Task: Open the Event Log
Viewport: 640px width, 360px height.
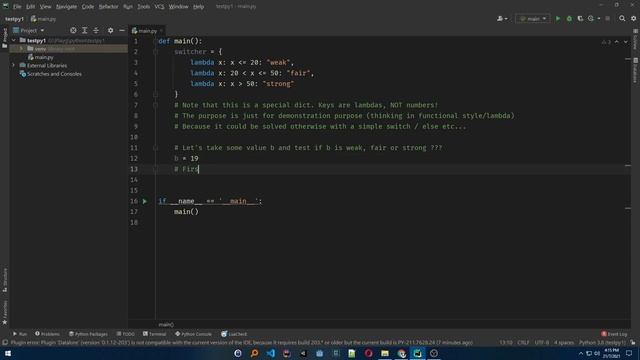Action: click(x=614, y=334)
